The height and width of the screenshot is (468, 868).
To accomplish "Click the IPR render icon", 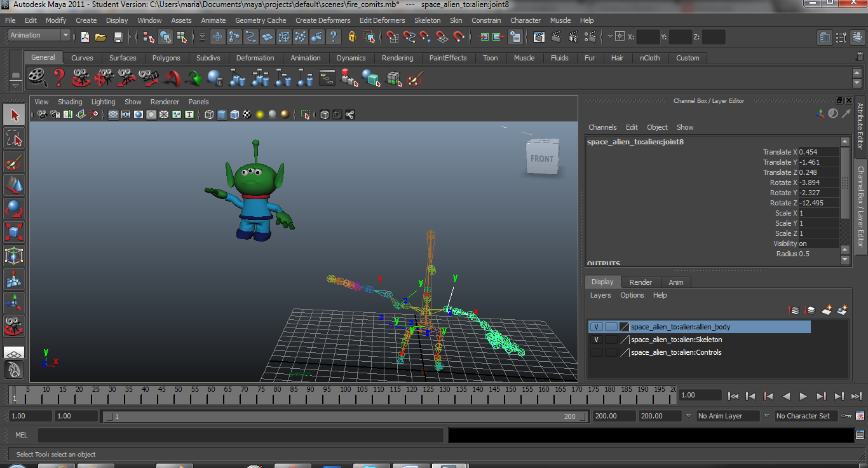I will [x=573, y=37].
